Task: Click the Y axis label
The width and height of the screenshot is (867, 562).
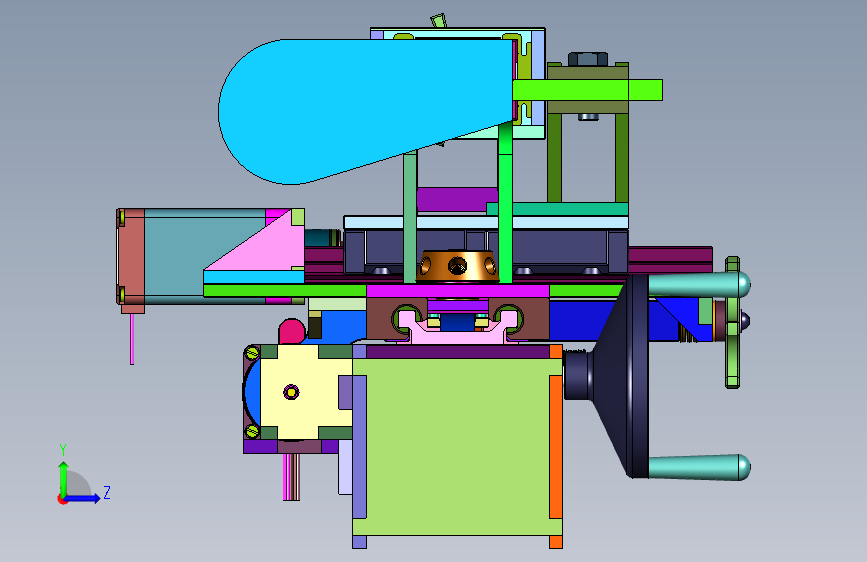Action: point(63,449)
